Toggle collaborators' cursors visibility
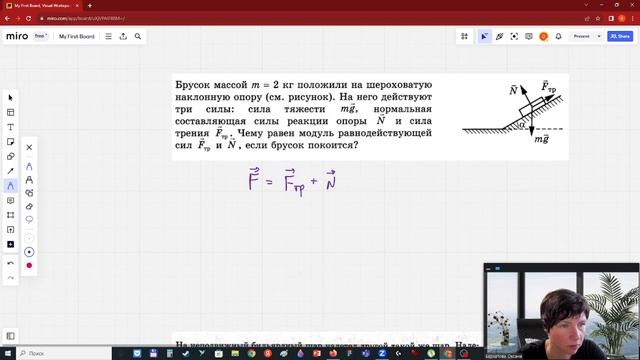This screenshot has width=640, height=360. (x=484, y=36)
